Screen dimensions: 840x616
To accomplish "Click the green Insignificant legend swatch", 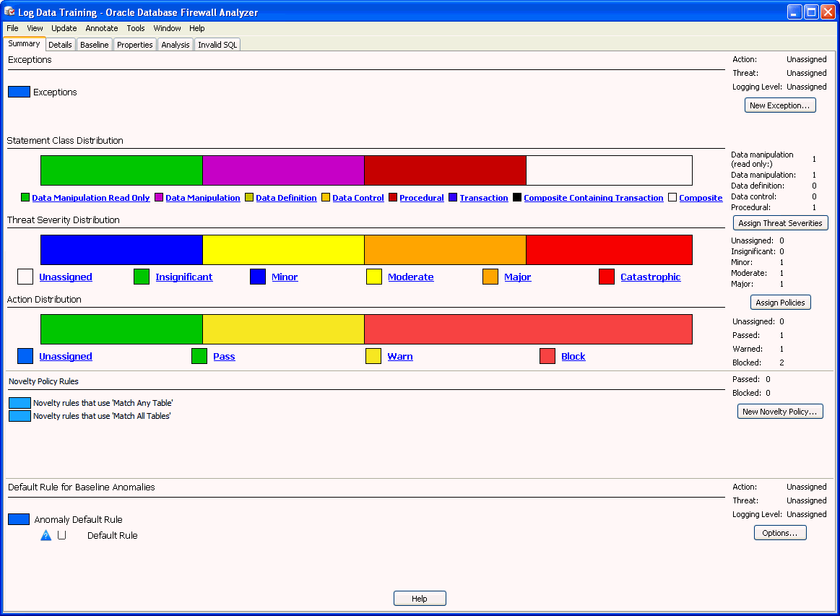I will (142, 277).
